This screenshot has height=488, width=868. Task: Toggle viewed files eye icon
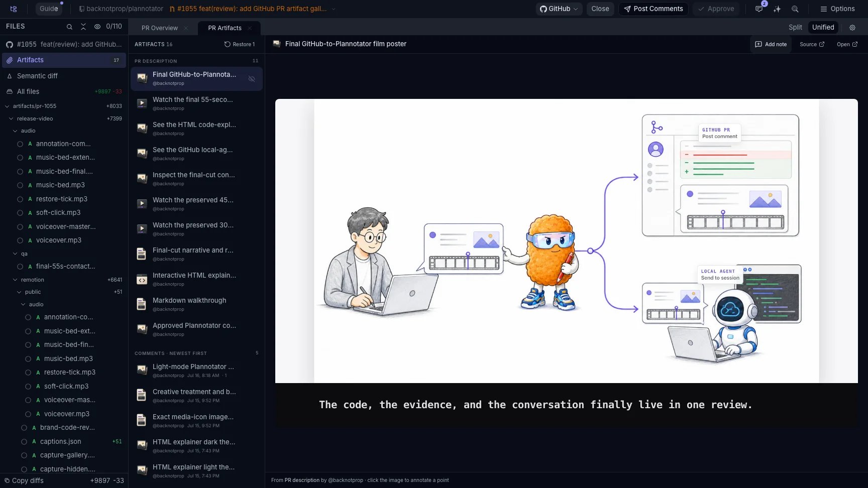coord(97,27)
